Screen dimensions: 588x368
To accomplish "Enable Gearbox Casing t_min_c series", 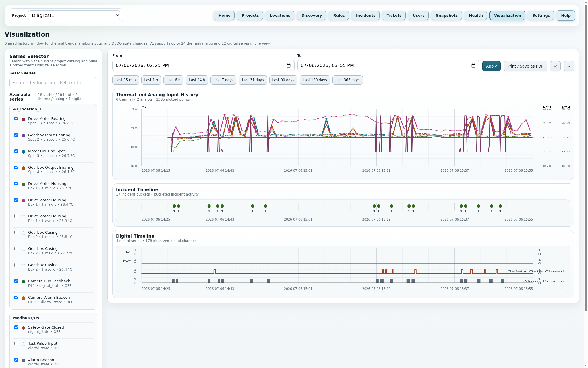I will 16,233.
